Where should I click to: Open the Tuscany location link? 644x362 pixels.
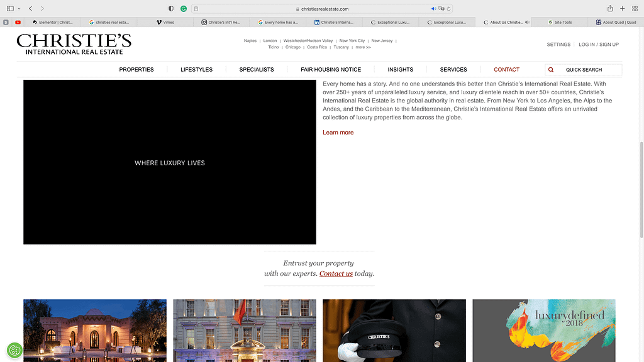click(x=341, y=47)
